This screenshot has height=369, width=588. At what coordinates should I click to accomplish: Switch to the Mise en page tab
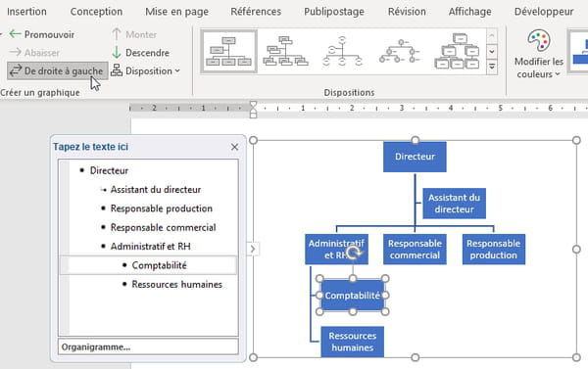(x=177, y=12)
